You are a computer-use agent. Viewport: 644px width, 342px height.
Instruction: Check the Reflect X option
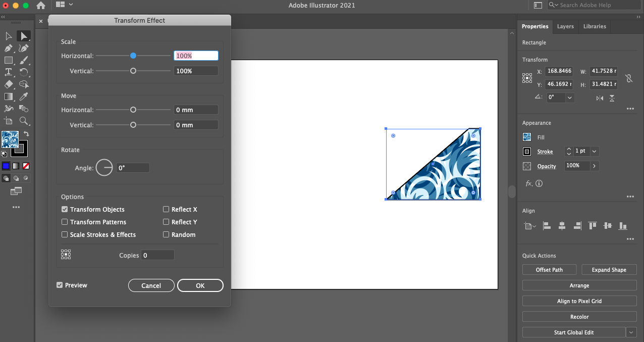coord(166,209)
